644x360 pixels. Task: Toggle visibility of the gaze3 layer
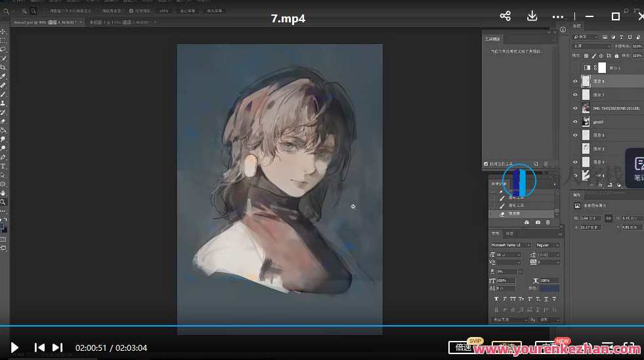pos(575,122)
